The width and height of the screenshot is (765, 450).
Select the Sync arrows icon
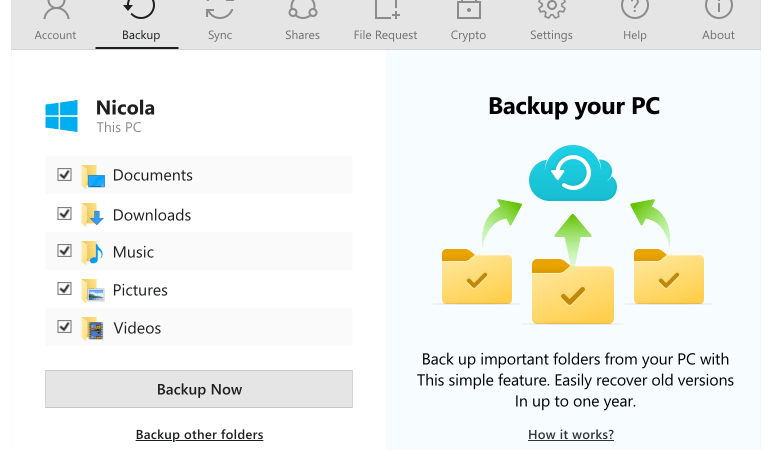[x=220, y=10]
